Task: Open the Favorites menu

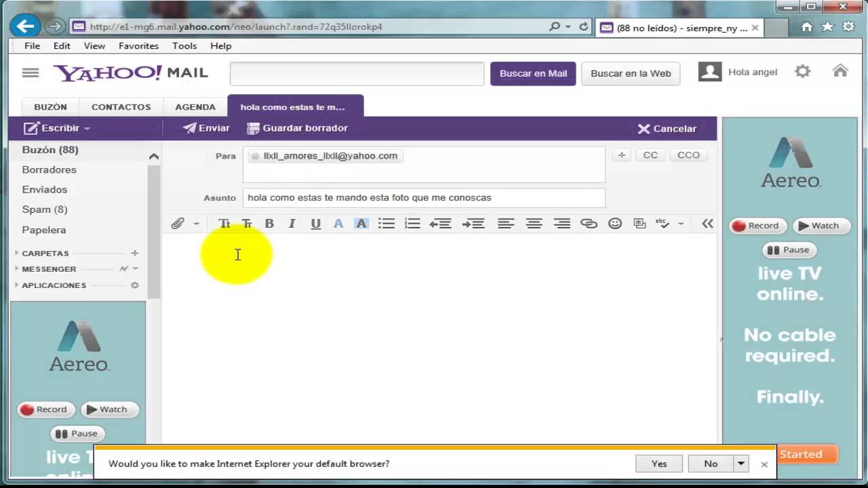Action: [x=138, y=46]
